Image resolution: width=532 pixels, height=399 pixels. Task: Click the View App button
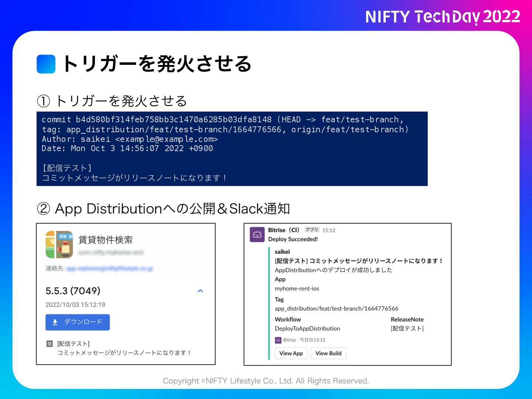tap(291, 353)
